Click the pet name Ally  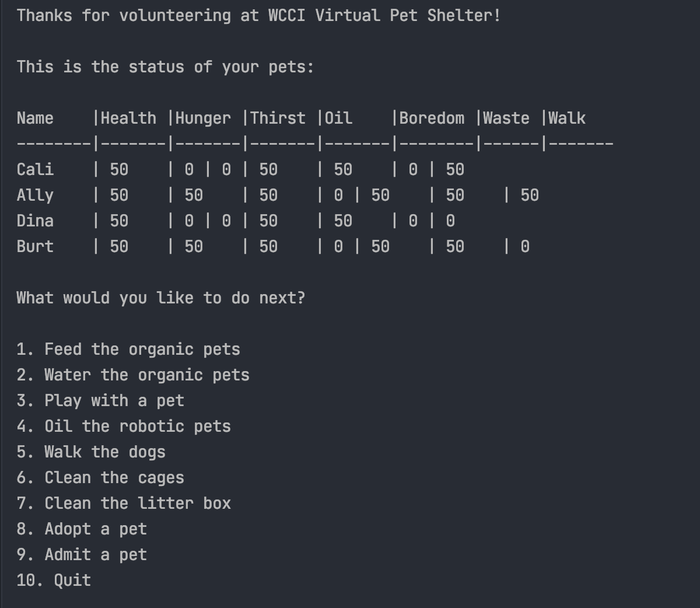(x=35, y=195)
